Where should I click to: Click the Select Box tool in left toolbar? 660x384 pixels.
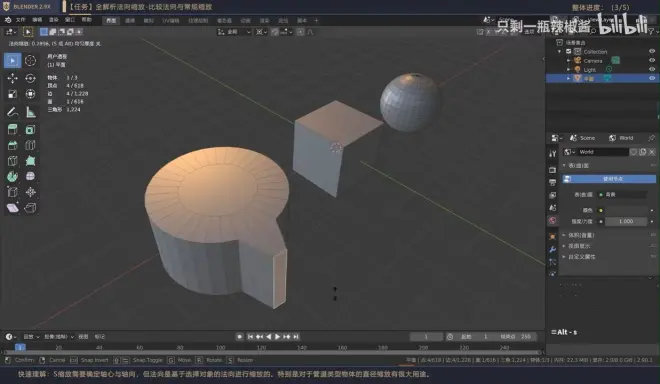13,61
